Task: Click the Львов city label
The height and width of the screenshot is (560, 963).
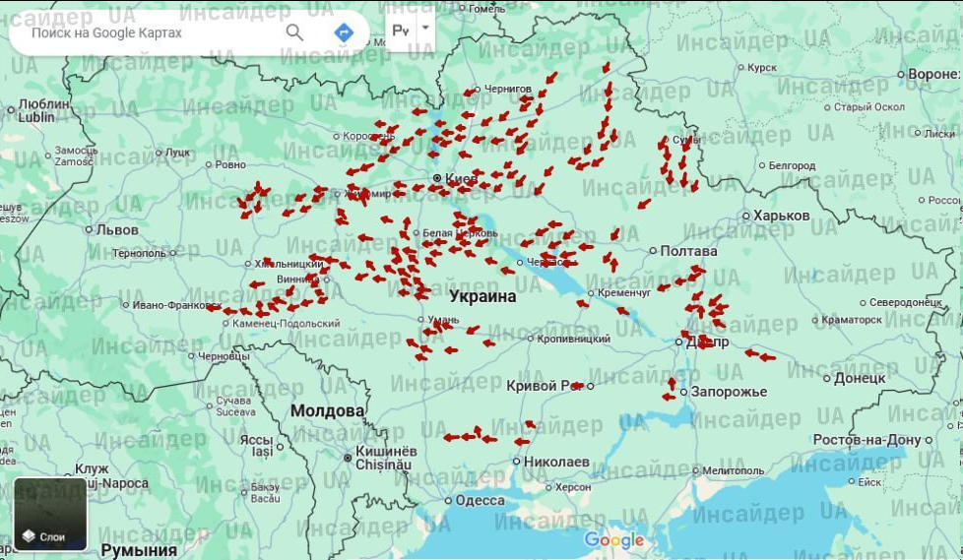Action: 117,230
